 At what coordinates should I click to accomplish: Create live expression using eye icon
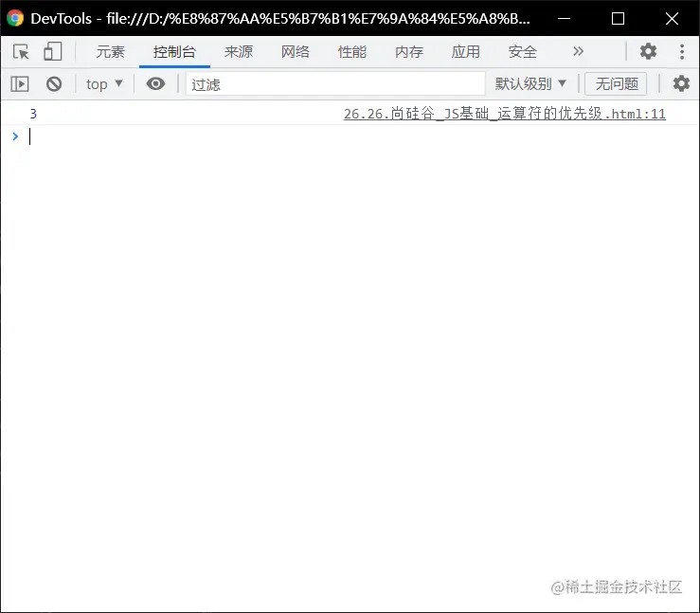(x=155, y=83)
